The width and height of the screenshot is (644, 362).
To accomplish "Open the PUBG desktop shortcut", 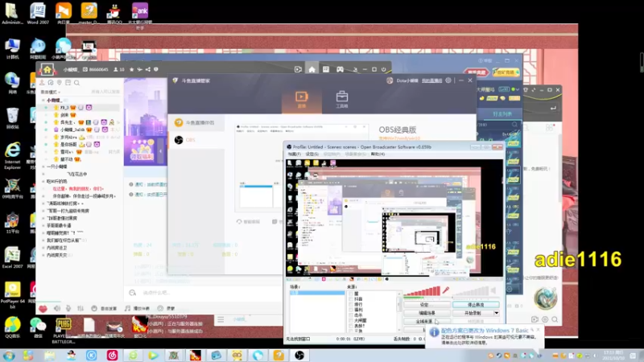I will point(64,331).
